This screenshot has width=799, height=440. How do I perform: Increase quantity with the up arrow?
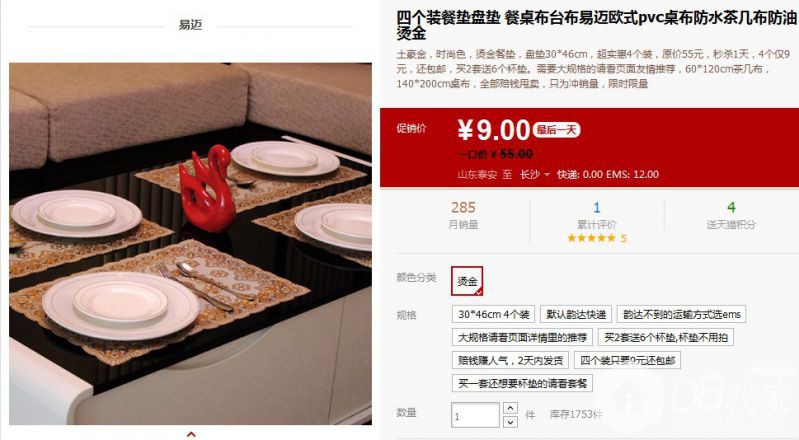point(511,408)
